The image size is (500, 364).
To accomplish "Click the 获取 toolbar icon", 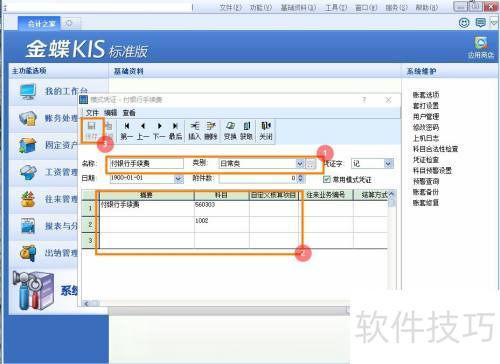I will pyautogui.click(x=246, y=130).
